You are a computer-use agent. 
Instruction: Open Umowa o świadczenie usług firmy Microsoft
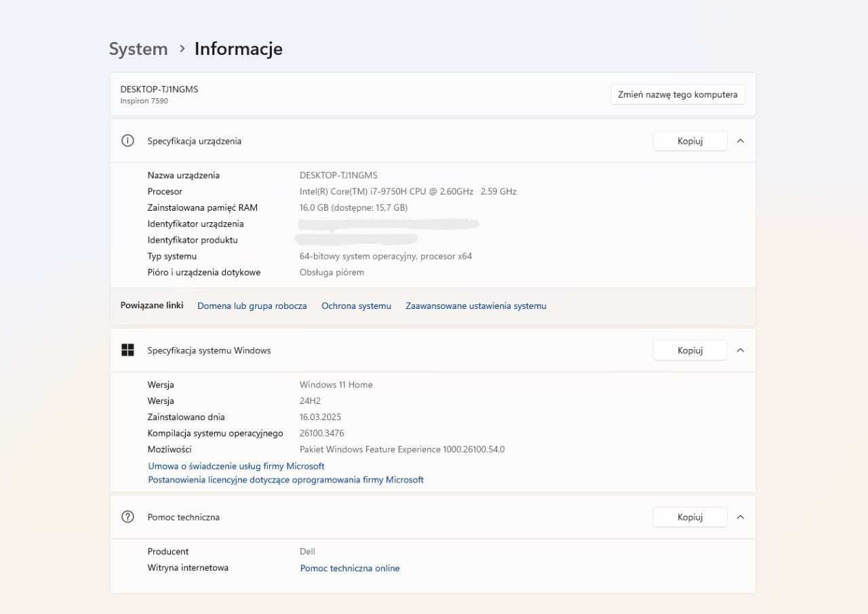236,466
